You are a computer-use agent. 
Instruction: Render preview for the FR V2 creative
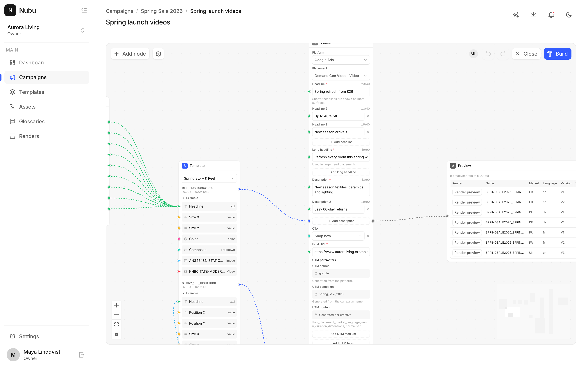467,243
